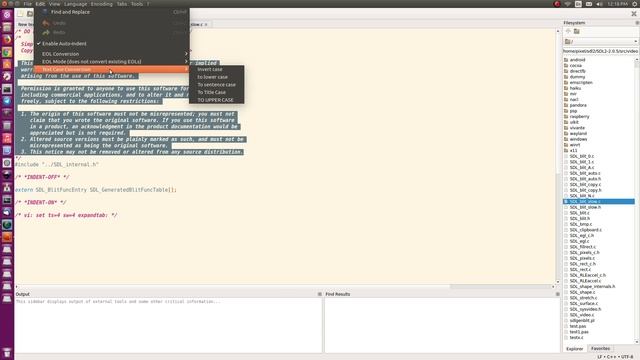The width and height of the screenshot is (640, 360).
Task: Open the windows folder
Action: tap(578, 139)
